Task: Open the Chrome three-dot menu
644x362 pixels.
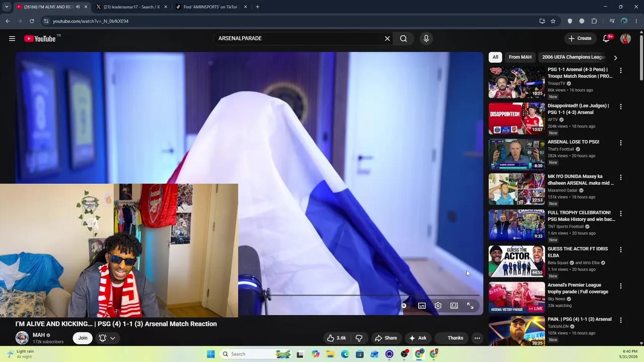Action: (x=636, y=21)
